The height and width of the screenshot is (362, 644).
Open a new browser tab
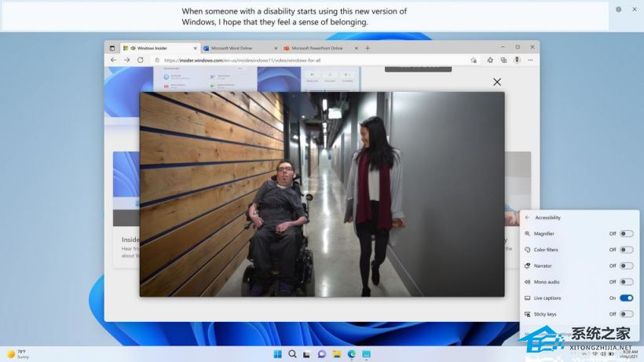(x=368, y=48)
